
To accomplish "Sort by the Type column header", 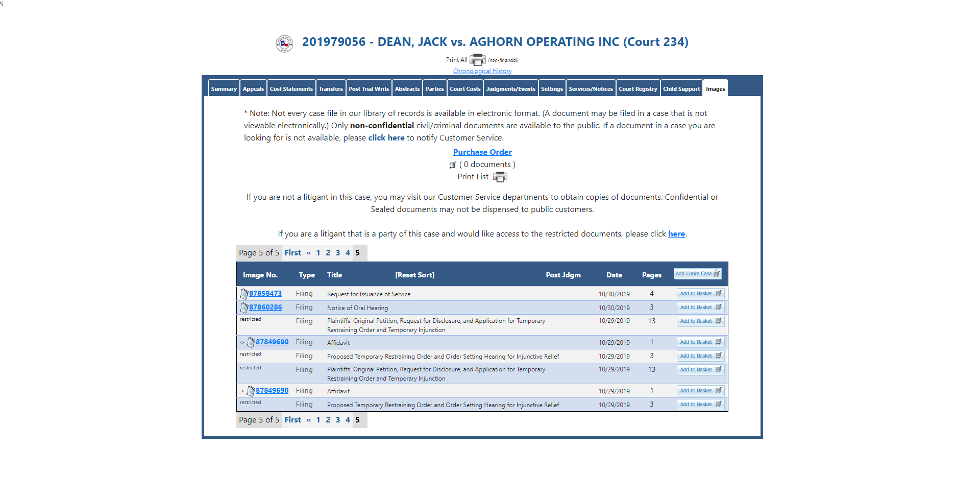I will coord(307,275).
